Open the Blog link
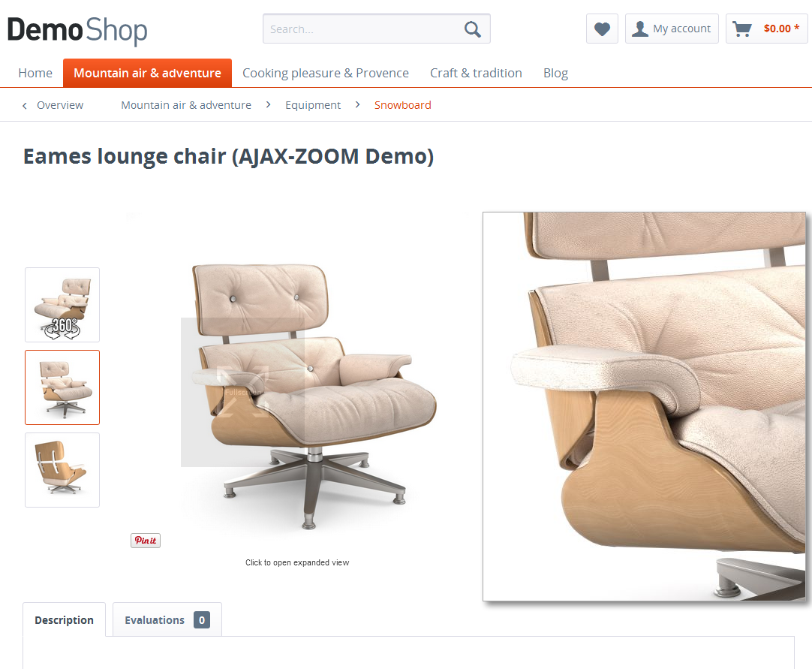The image size is (812, 669). (555, 73)
